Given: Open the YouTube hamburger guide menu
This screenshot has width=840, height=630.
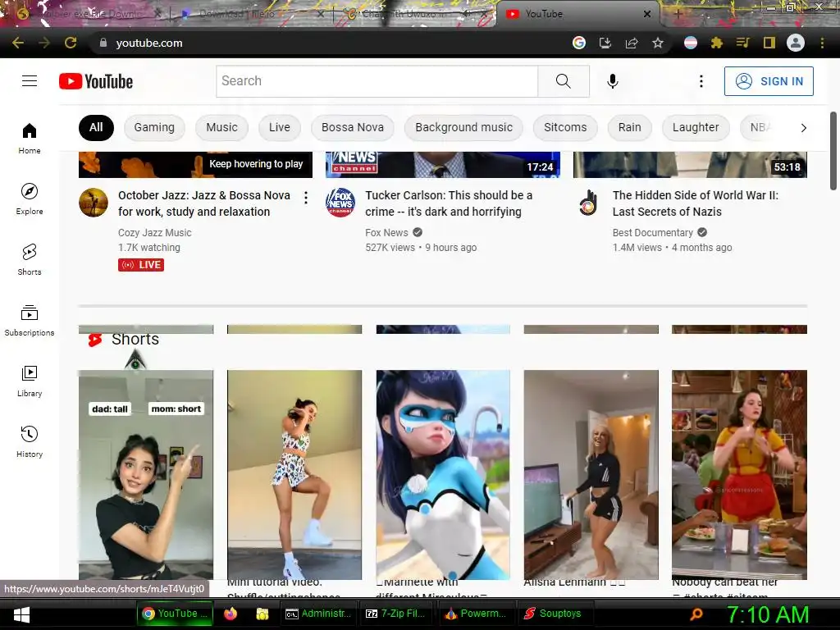Looking at the screenshot, I should coord(30,81).
